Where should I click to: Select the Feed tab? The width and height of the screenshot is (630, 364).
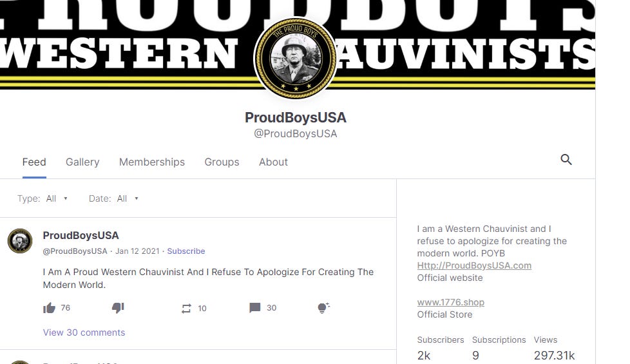pos(34,162)
